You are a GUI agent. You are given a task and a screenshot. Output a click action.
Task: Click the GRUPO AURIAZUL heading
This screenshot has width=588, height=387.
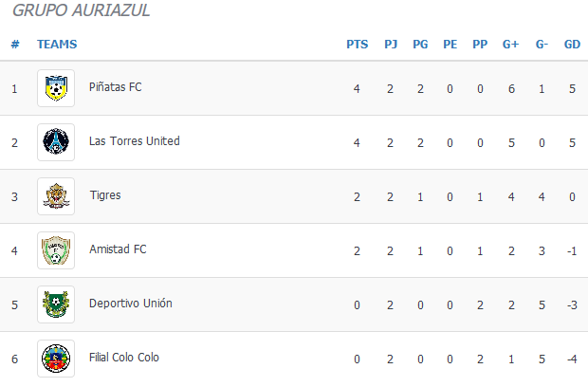(x=82, y=10)
